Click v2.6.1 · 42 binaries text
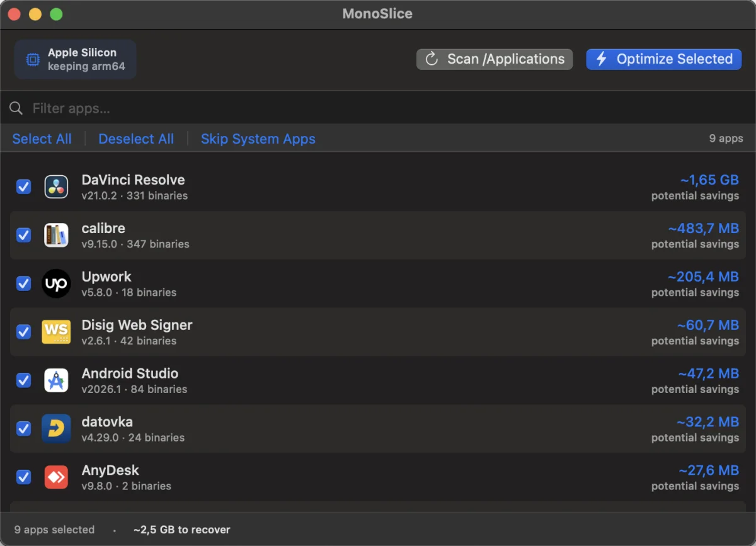756x546 pixels. click(129, 341)
